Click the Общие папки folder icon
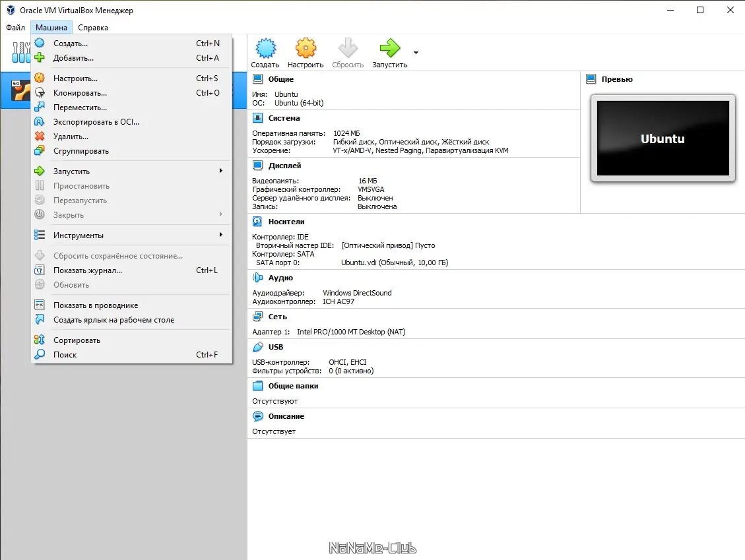This screenshot has width=745, height=560. click(257, 386)
